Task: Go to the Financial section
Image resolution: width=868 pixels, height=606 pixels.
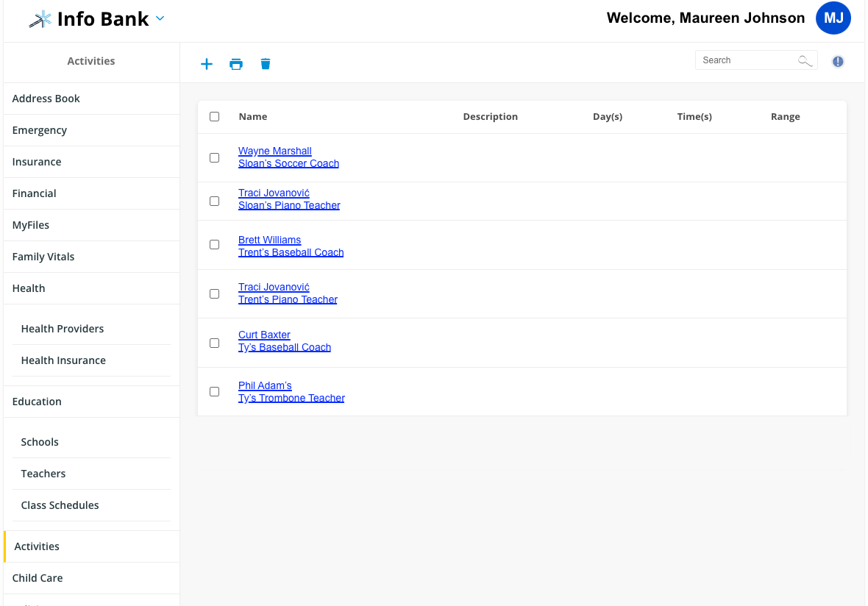Action: (91, 193)
